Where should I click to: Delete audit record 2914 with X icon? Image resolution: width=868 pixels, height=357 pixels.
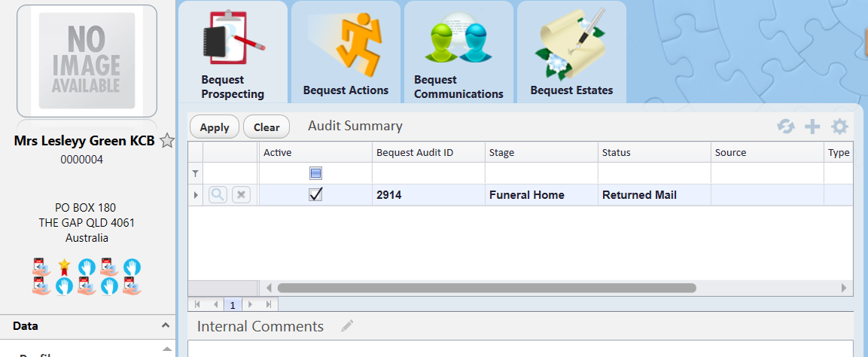pyautogui.click(x=241, y=195)
